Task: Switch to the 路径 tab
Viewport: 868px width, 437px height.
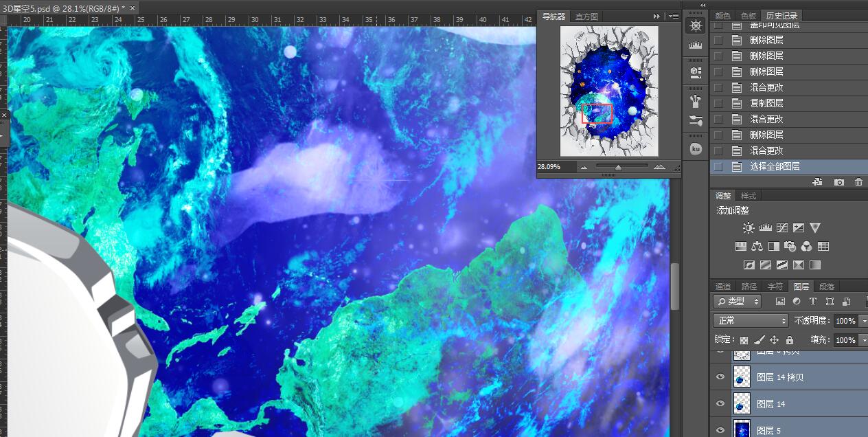Action: pyautogui.click(x=749, y=286)
